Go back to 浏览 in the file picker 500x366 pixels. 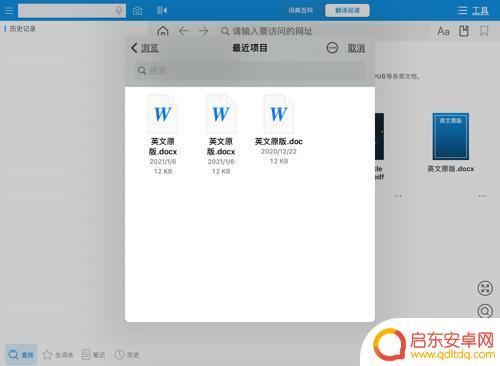(145, 48)
